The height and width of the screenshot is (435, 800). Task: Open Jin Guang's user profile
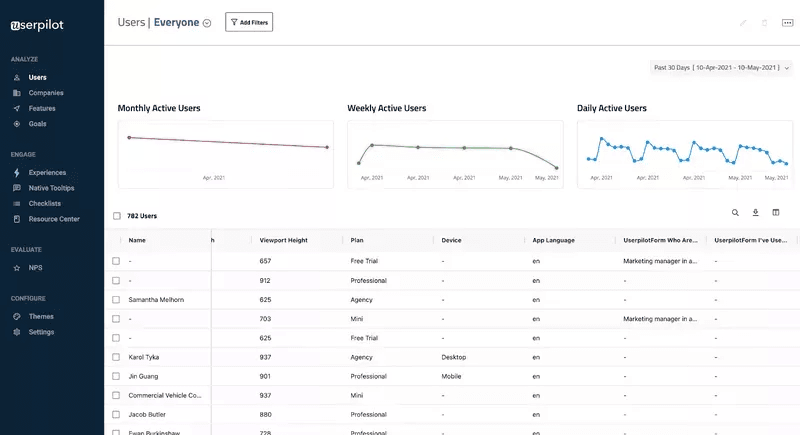tap(145, 376)
